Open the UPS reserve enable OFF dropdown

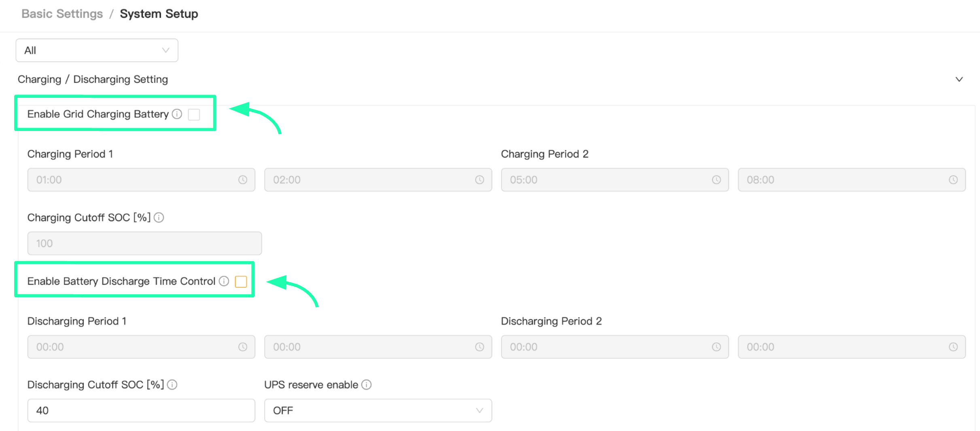tap(378, 410)
